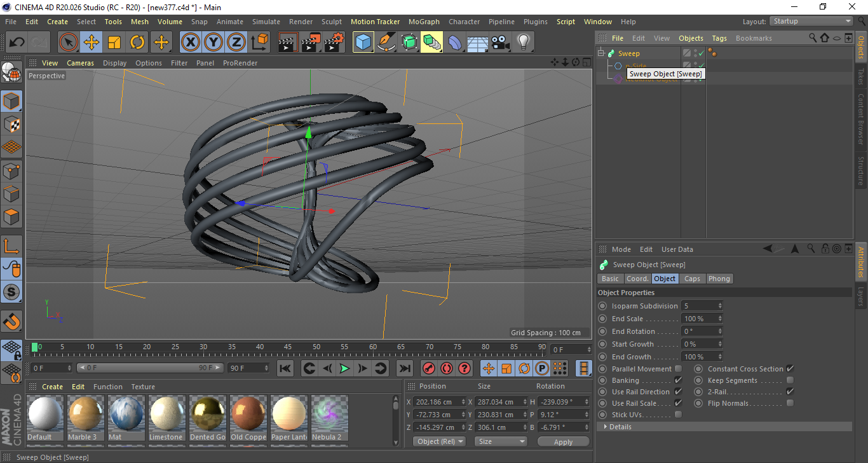
Task: Open the Array modeling objects icon
Action: point(432,43)
